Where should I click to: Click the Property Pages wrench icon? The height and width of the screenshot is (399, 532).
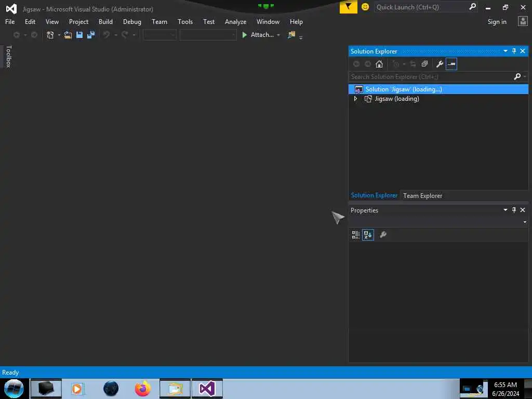[383, 235]
